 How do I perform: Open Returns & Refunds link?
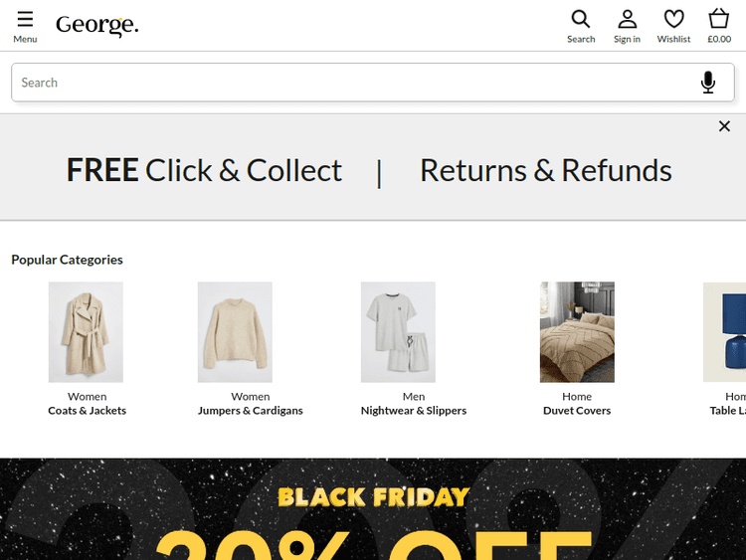click(545, 170)
